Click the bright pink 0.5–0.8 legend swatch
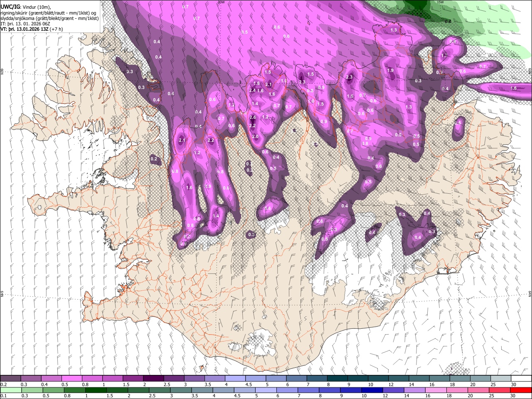 (71, 379)
